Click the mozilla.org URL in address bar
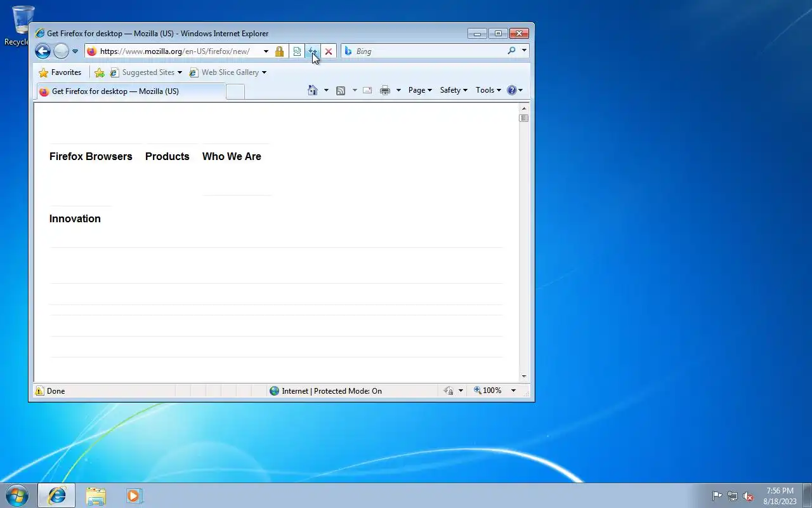 [x=174, y=51]
